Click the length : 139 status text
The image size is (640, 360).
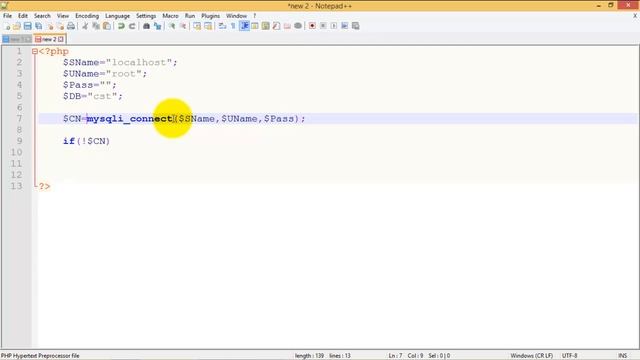pos(309,356)
